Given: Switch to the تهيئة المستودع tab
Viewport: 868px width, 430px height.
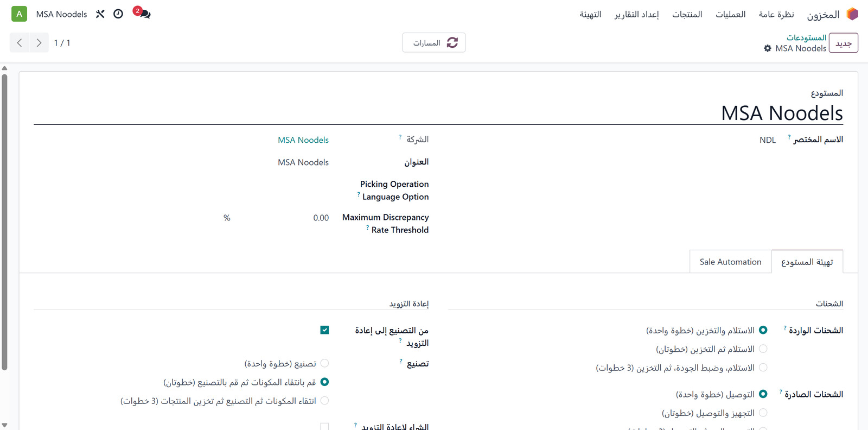Looking at the screenshot, I should point(807,262).
